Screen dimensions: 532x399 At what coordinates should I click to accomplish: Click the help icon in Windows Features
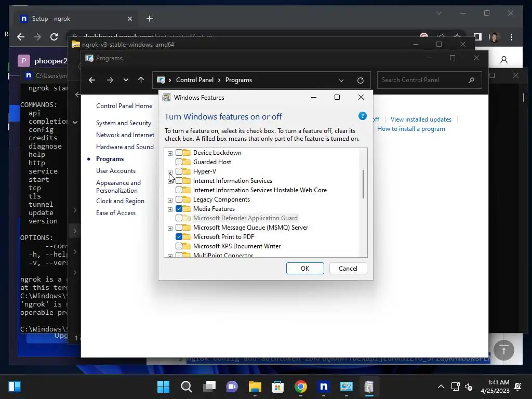click(362, 116)
